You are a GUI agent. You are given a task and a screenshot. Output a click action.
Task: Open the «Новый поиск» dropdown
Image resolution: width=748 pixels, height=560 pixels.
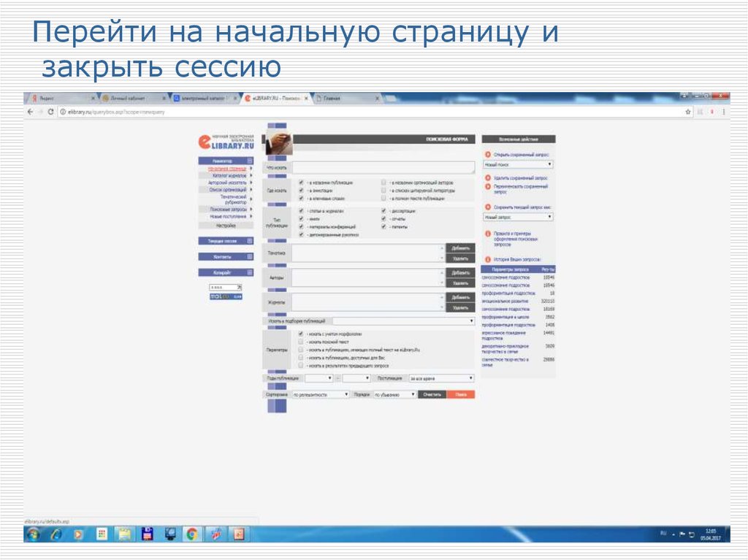point(519,164)
